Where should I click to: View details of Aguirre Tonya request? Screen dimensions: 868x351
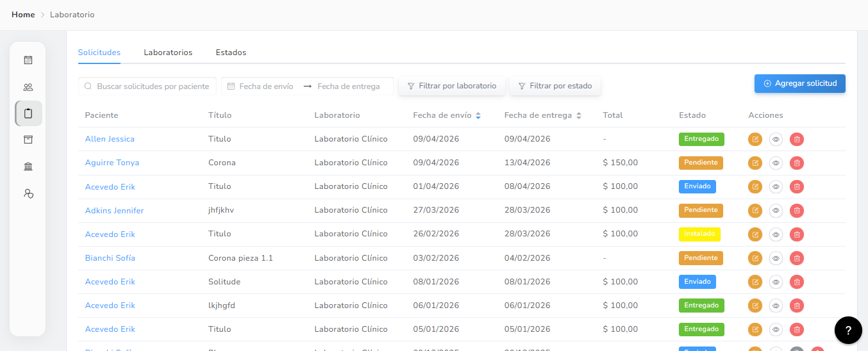776,163
